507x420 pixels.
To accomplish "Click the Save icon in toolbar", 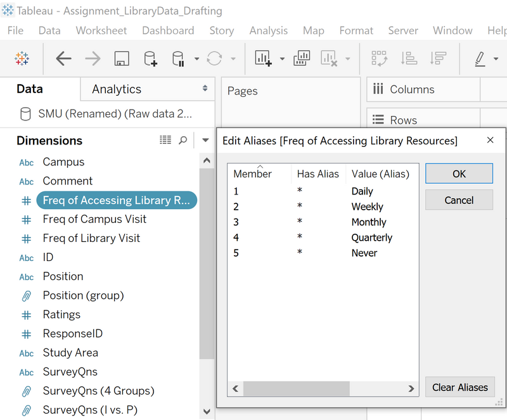I will (122, 59).
